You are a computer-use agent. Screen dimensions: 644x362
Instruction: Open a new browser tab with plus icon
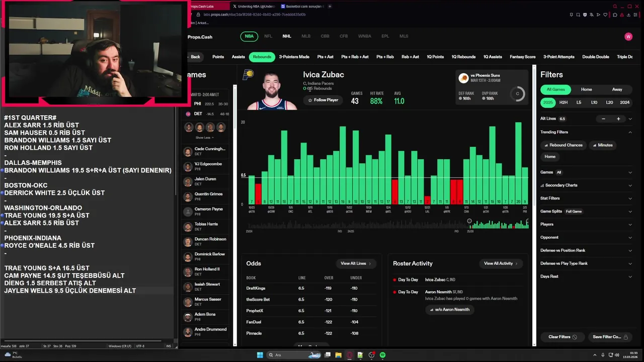pos(330,7)
